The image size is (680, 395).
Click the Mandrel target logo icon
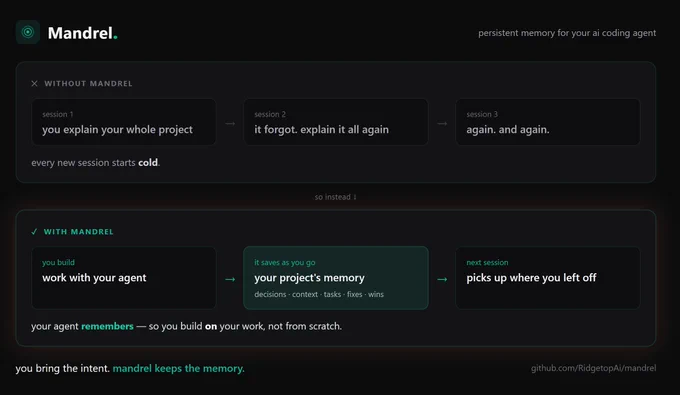pyautogui.click(x=28, y=32)
